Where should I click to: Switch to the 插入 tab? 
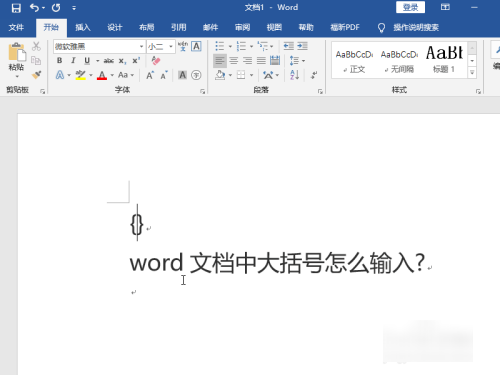point(83,27)
